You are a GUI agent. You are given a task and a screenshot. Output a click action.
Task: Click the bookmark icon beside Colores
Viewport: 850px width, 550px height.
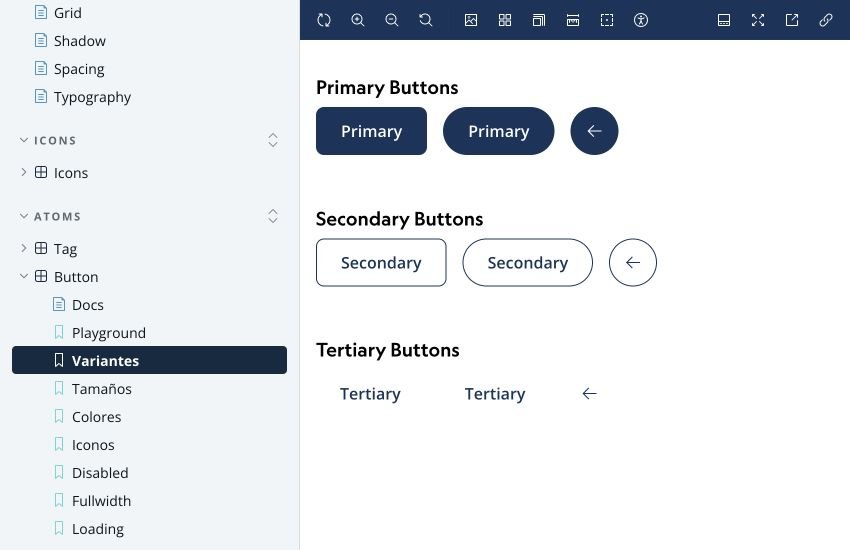click(x=59, y=416)
